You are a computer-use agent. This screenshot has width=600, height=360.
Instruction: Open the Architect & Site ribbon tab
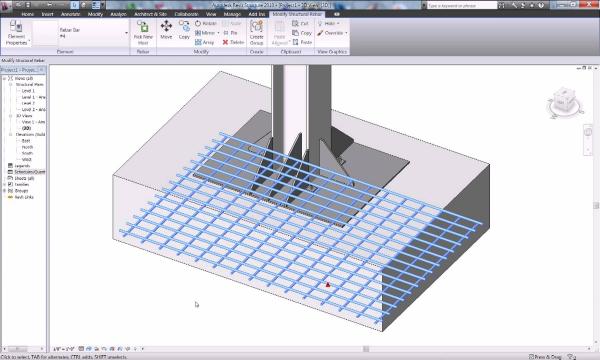coord(150,14)
